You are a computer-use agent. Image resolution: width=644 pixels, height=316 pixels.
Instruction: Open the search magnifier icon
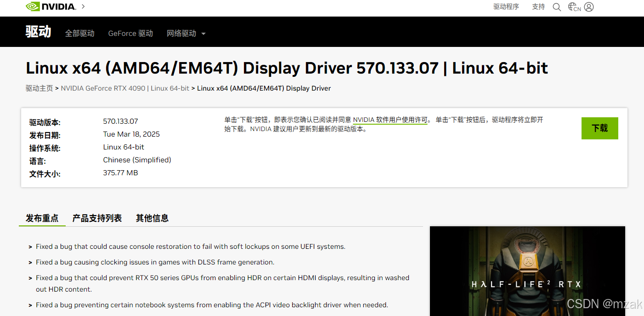coord(557,7)
